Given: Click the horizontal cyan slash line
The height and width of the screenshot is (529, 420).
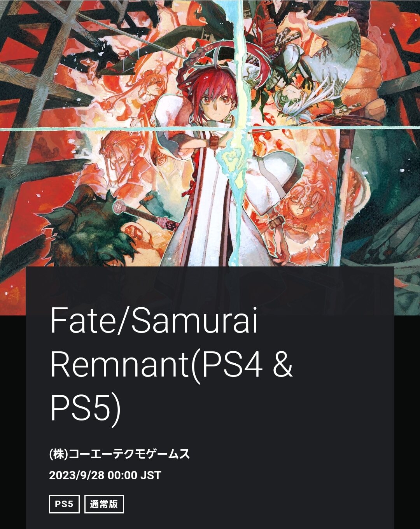Looking at the screenshot, I should click(x=210, y=128).
